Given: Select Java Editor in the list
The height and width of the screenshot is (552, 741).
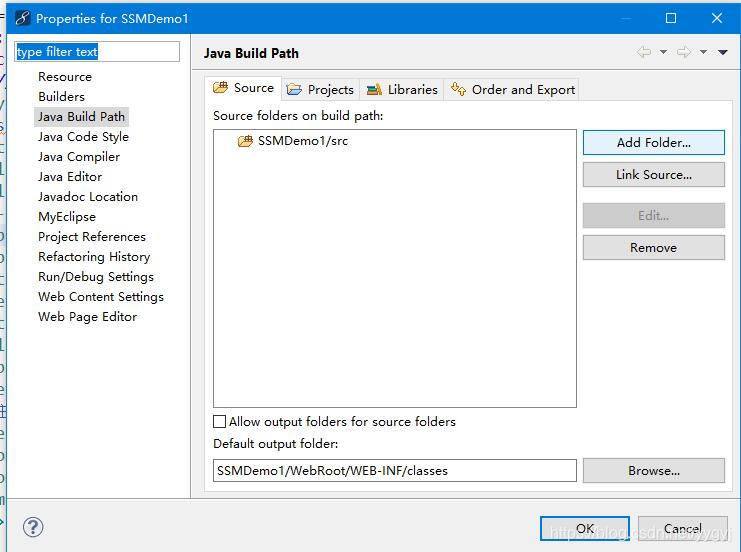Looking at the screenshot, I should click(x=70, y=177).
